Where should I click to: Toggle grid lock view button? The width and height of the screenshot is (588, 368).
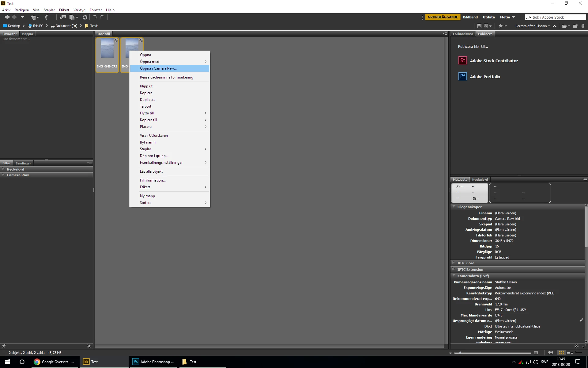(550, 353)
